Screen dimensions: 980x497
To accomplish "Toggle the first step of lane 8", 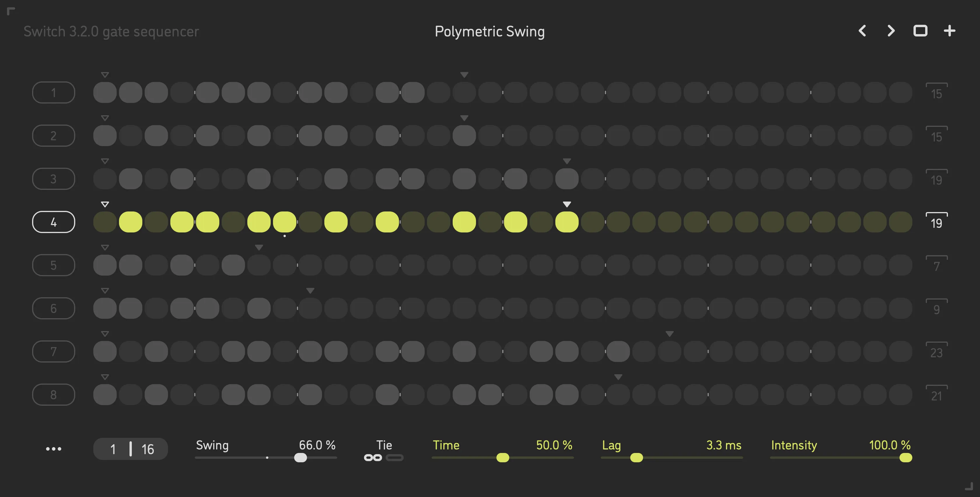I will (x=105, y=395).
